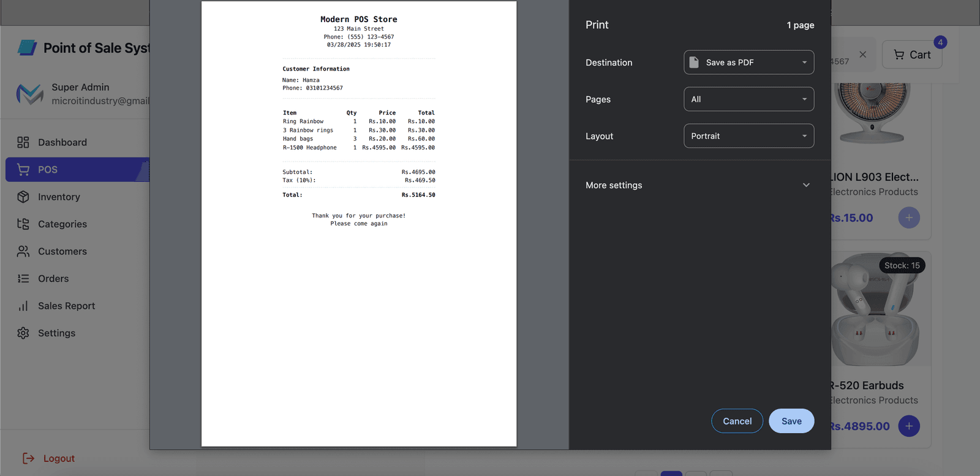
Task: Click the '1 page' count in print dialog
Action: [801, 25]
